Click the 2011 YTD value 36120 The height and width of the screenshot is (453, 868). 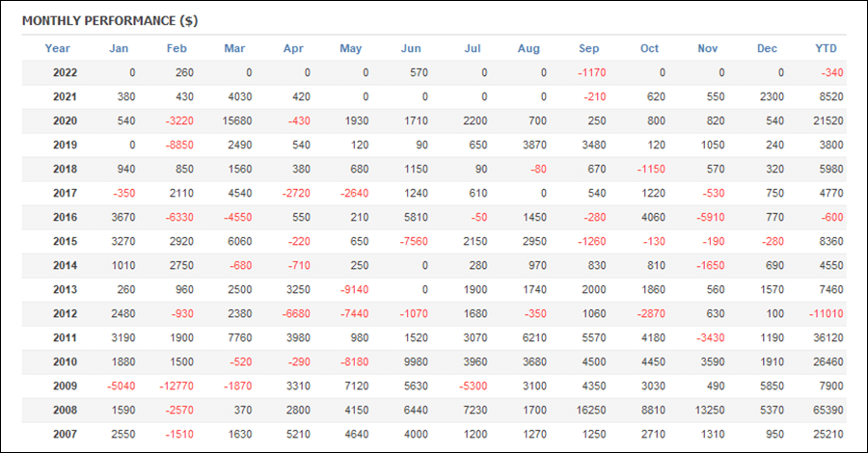click(x=828, y=338)
